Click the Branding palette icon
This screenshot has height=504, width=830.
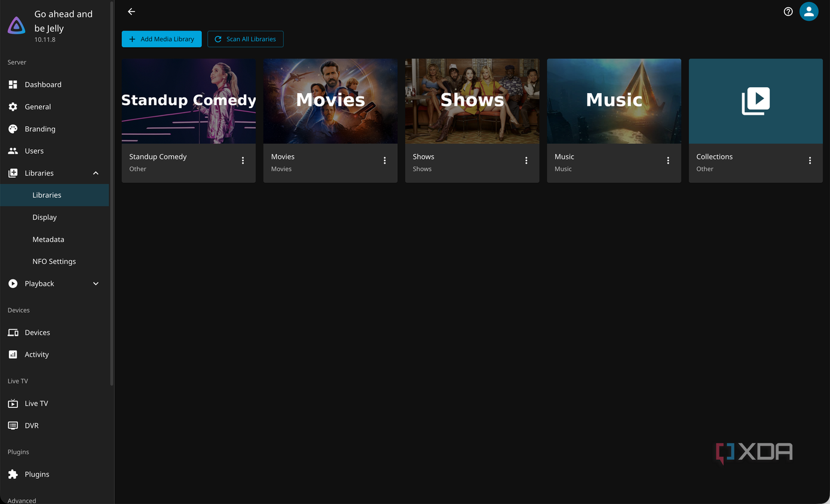click(13, 128)
